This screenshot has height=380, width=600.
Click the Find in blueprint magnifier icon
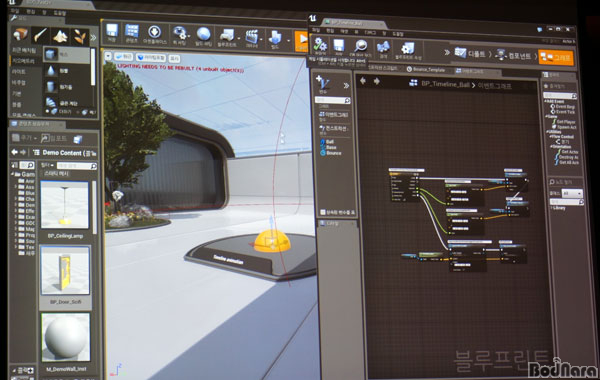[360, 46]
